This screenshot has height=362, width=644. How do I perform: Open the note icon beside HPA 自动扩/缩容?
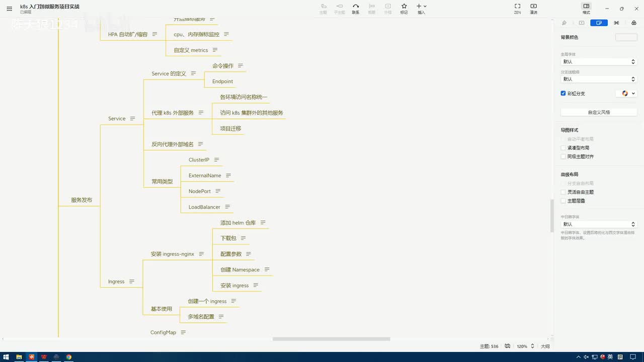[154, 34]
